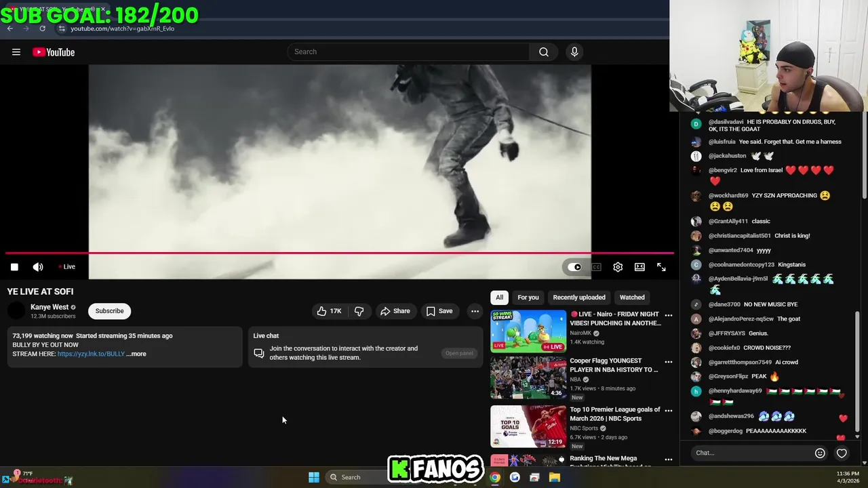Go back with the browser back arrow

coord(9,28)
